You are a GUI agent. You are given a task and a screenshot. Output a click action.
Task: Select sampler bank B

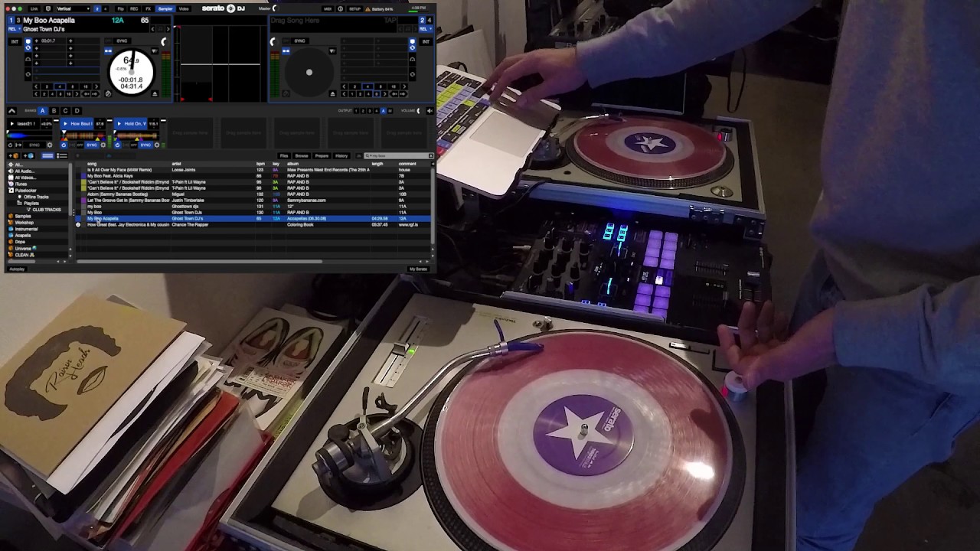54,111
